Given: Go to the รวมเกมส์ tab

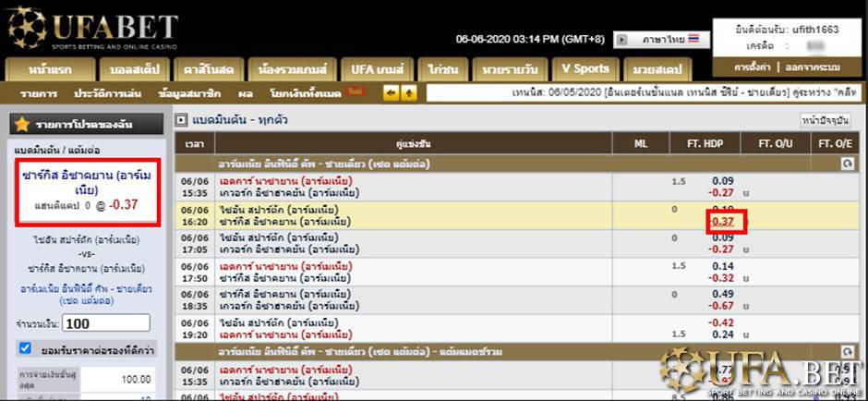Looking at the screenshot, I should (x=292, y=70).
